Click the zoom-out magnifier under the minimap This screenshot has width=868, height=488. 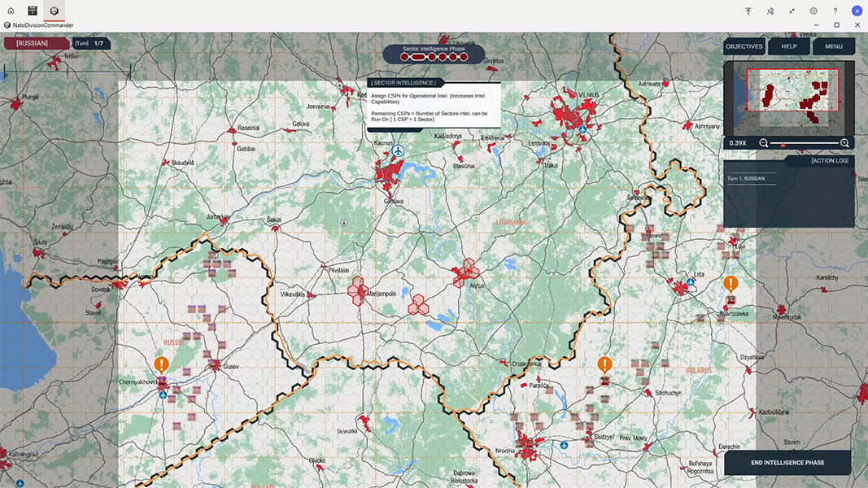point(763,143)
